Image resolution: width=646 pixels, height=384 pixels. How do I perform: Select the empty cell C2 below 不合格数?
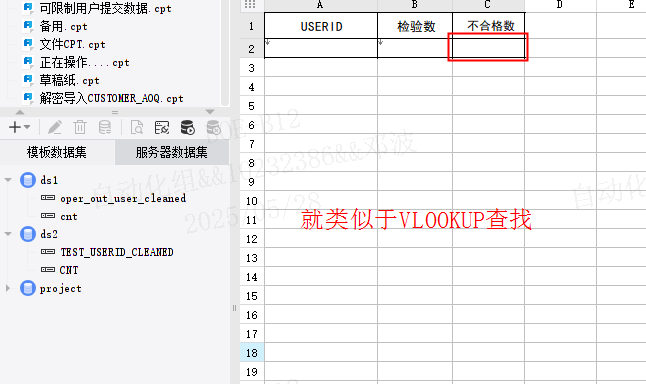click(x=489, y=48)
